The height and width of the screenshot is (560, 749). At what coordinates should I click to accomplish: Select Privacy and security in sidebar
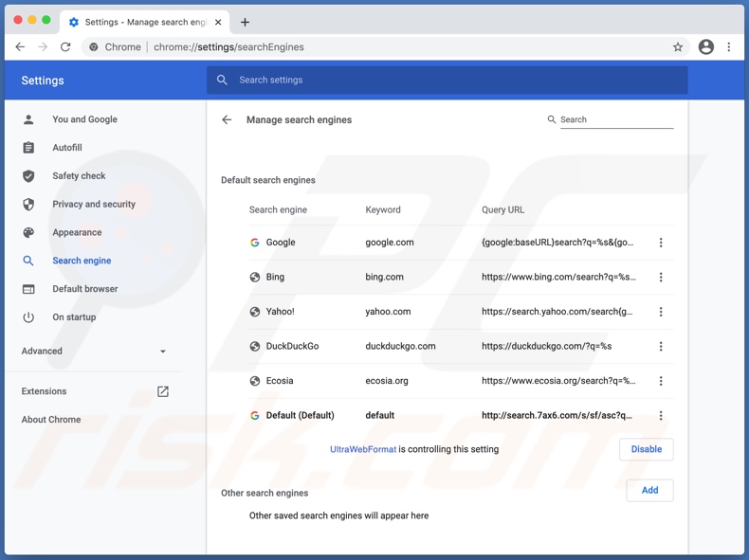pos(93,204)
